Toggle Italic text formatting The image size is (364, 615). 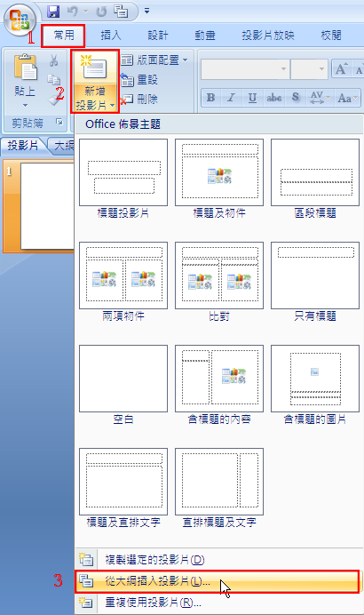[231, 98]
